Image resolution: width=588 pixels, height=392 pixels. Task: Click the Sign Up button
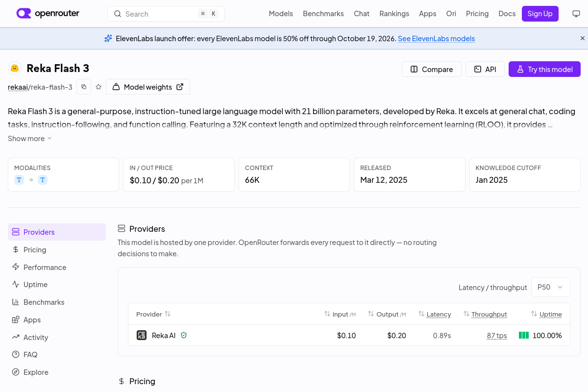(540, 14)
